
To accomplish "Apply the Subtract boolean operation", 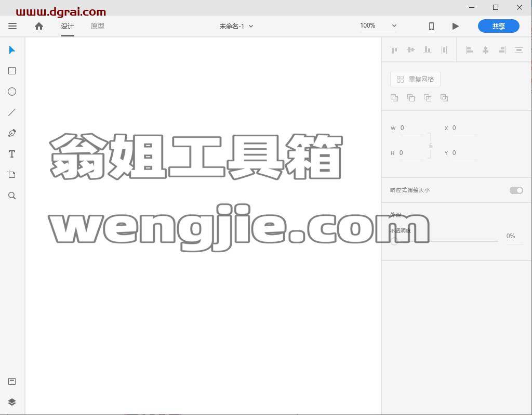I will pos(411,98).
